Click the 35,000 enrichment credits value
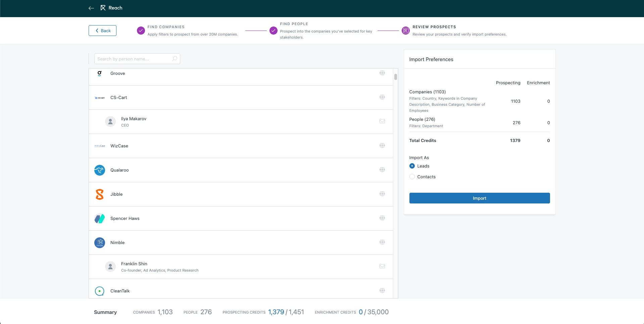 (378, 312)
